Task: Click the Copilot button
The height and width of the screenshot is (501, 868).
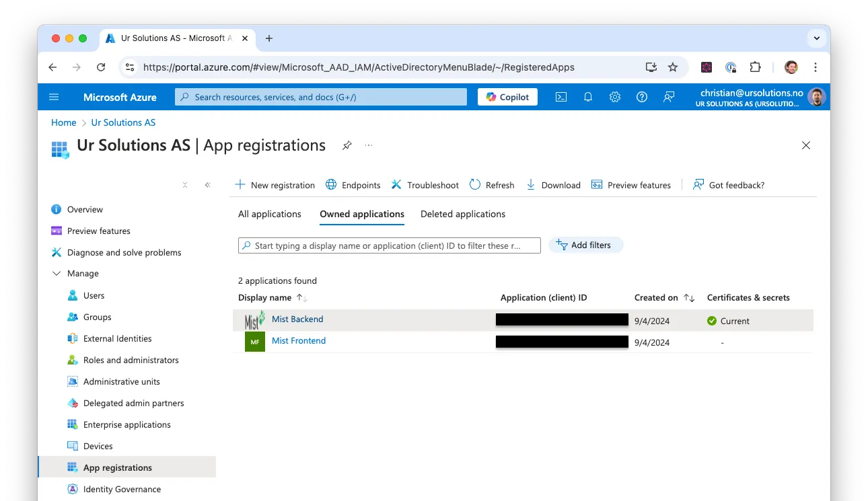Action: [x=508, y=97]
